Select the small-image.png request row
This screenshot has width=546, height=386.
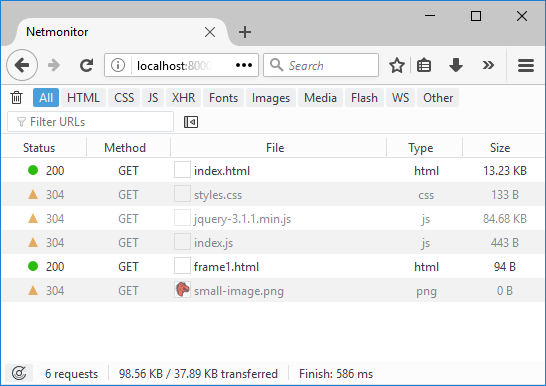coord(273,291)
